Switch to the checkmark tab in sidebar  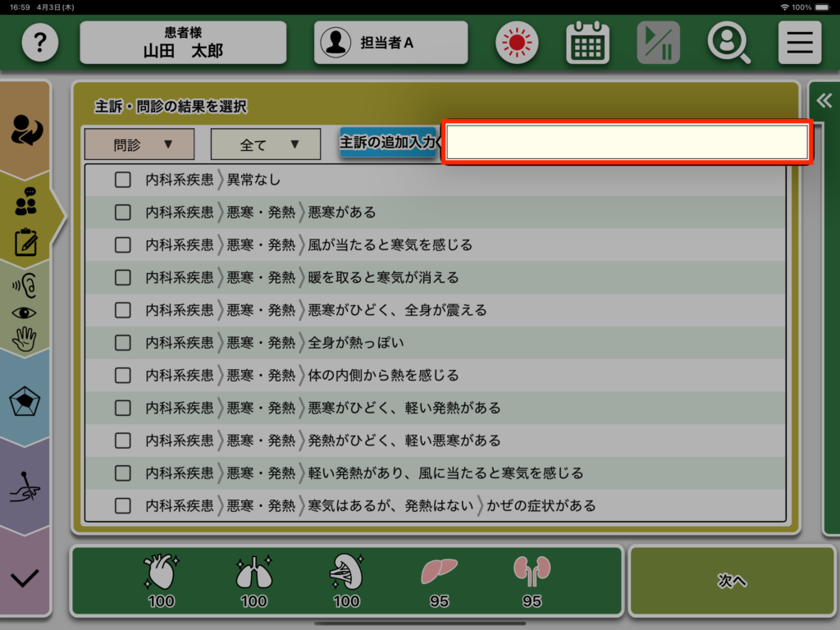[25, 578]
